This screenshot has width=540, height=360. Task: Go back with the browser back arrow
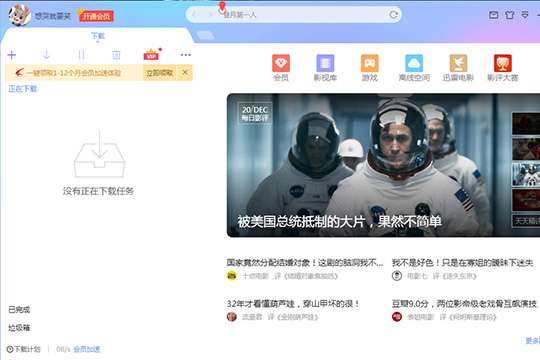click(x=194, y=14)
